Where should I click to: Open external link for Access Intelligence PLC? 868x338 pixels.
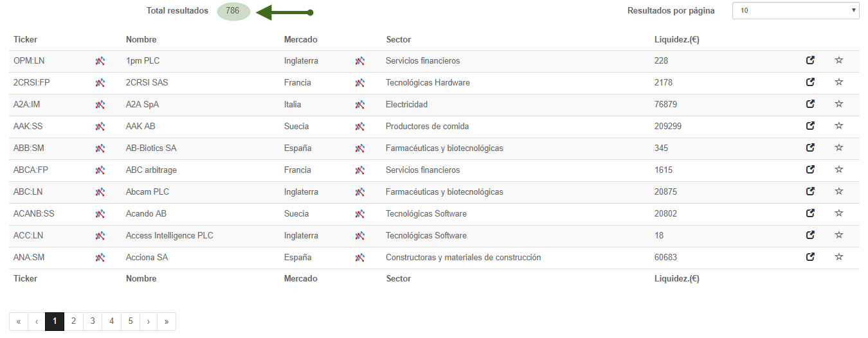coord(810,235)
